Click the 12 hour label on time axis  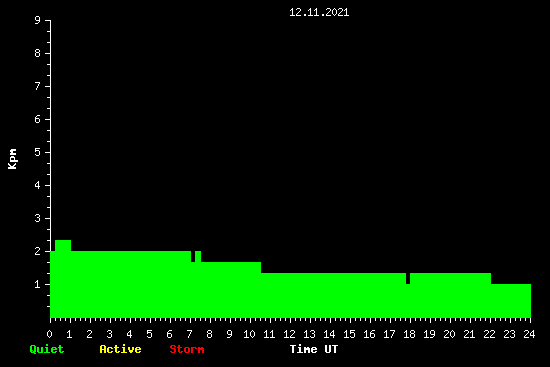(x=289, y=334)
